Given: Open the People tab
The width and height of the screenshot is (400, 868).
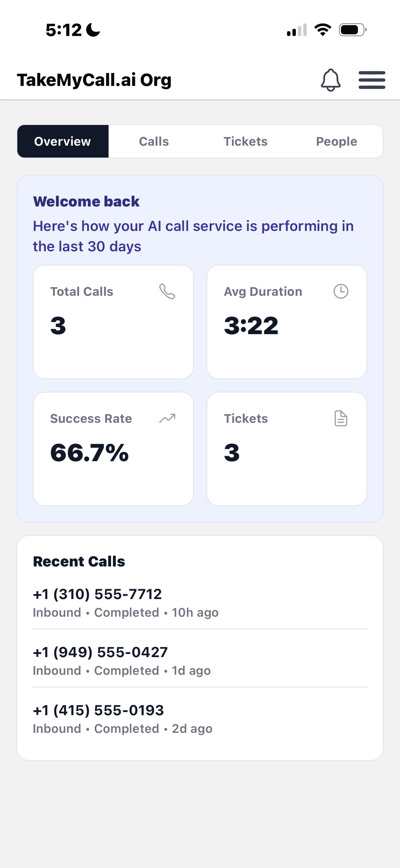Looking at the screenshot, I should (x=336, y=141).
